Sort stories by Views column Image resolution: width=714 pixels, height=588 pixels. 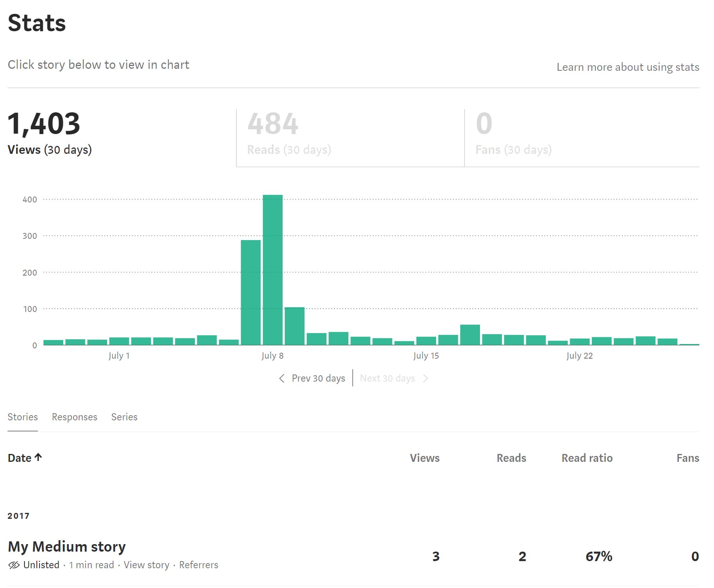coord(425,458)
